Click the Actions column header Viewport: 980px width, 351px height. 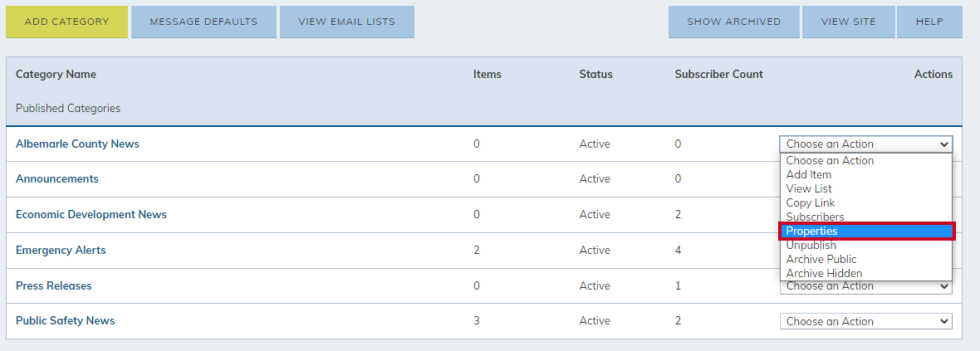point(933,75)
